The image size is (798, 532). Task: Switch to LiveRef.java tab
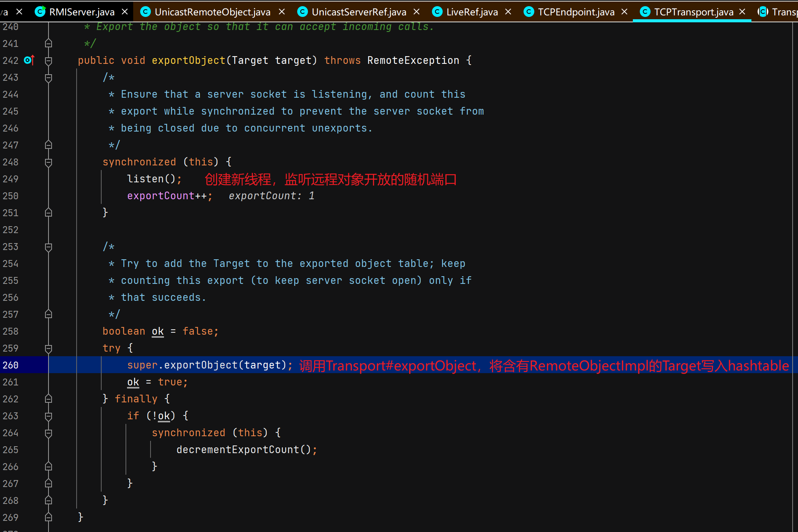pos(472,12)
